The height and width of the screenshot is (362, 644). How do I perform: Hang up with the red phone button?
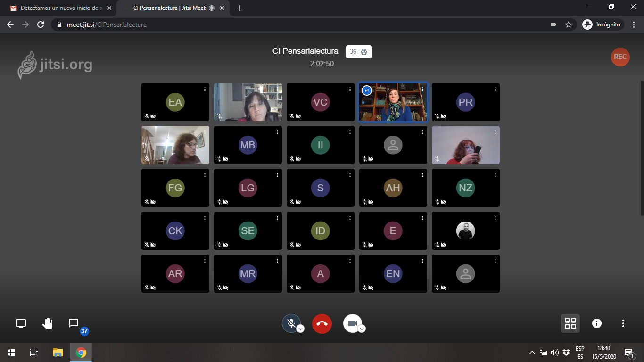[322, 324]
